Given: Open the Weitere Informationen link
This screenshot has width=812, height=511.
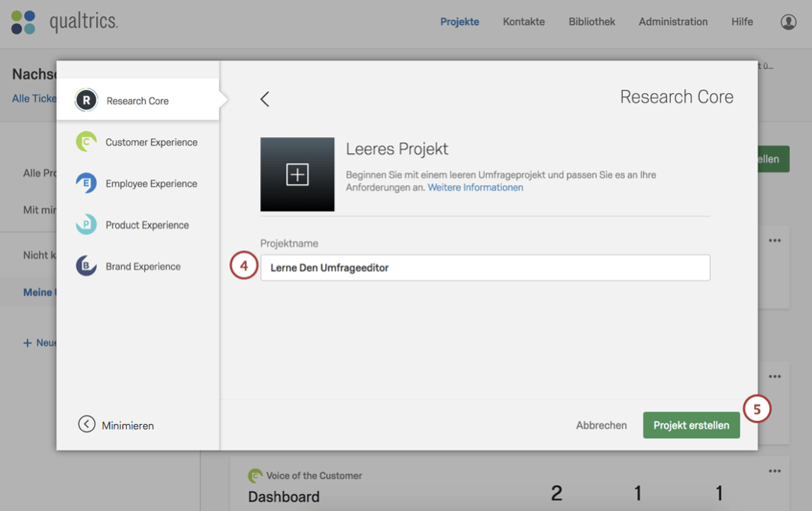Looking at the screenshot, I should [475, 188].
